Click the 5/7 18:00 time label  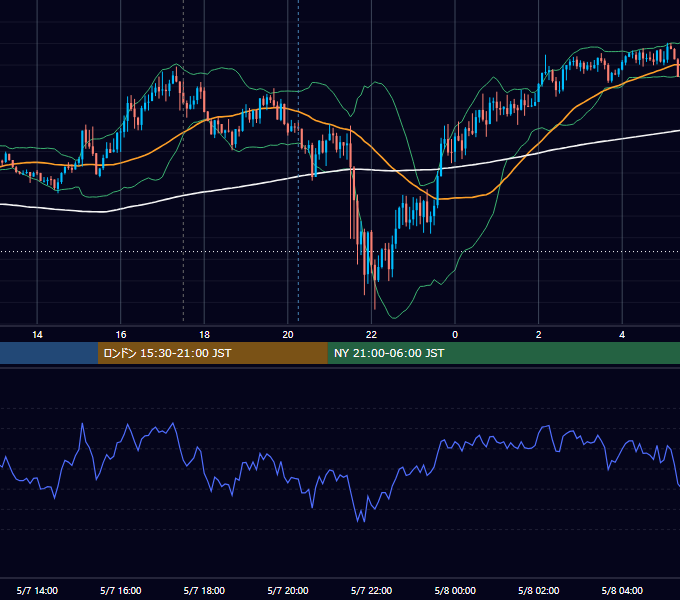click(204, 590)
